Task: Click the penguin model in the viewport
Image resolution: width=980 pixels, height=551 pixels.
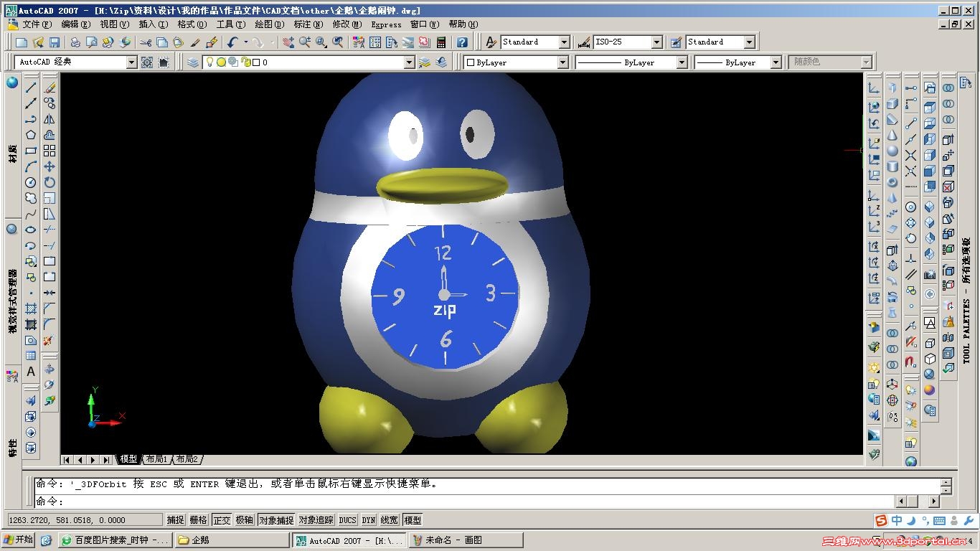Action: pyautogui.click(x=441, y=262)
